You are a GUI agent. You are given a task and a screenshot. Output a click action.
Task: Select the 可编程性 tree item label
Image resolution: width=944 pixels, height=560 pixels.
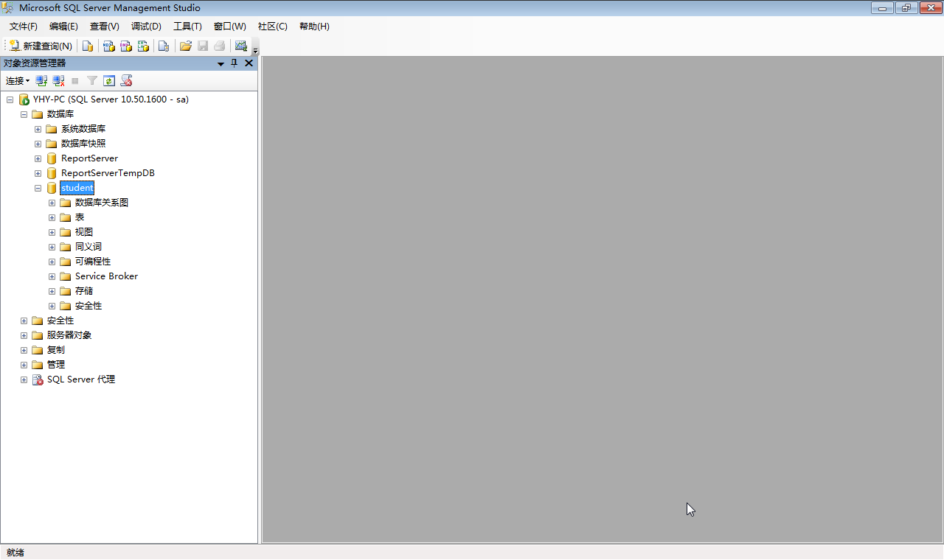[93, 262]
